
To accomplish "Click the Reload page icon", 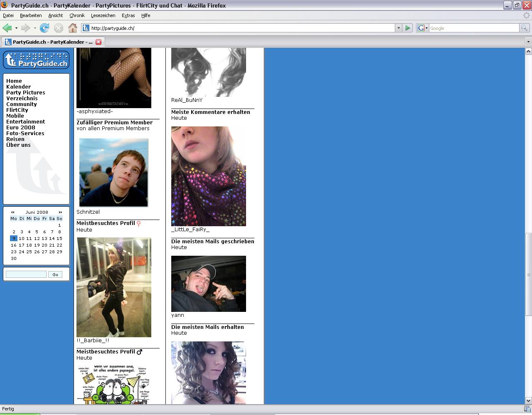I will [x=44, y=28].
